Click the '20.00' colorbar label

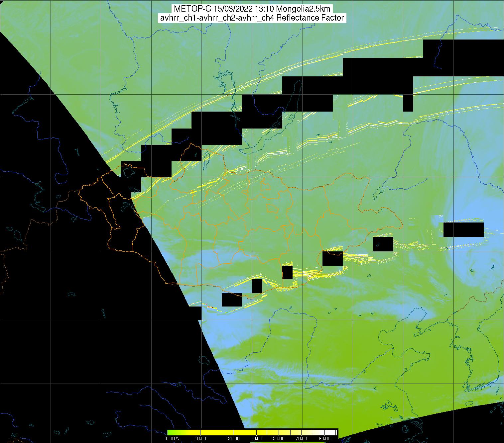pos(234,438)
